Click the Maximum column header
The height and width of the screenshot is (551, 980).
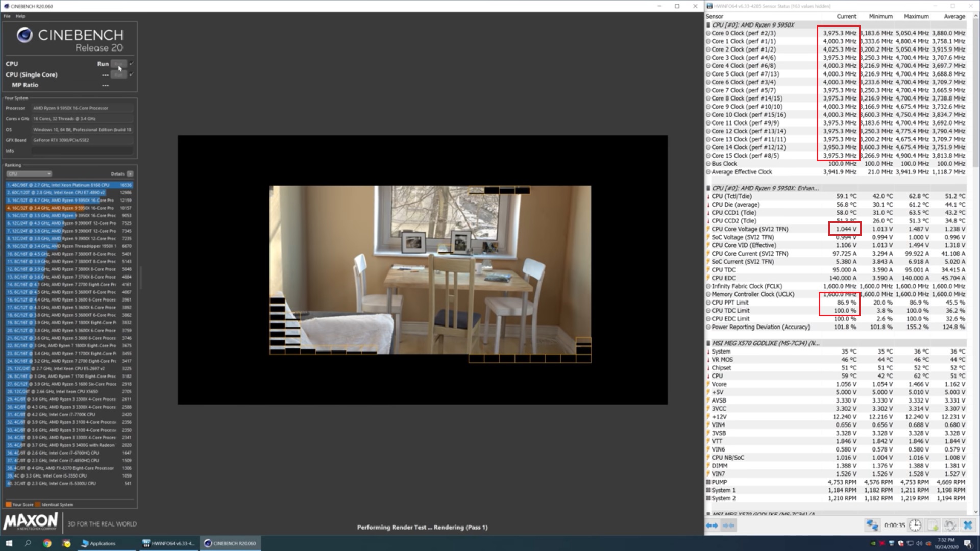pyautogui.click(x=916, y=17)
